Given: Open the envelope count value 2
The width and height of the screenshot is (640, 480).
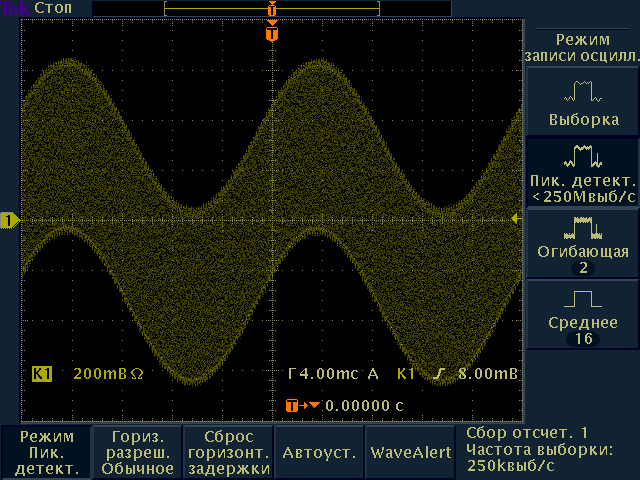Looking at the screenshot, I should [x=583, y=269].
